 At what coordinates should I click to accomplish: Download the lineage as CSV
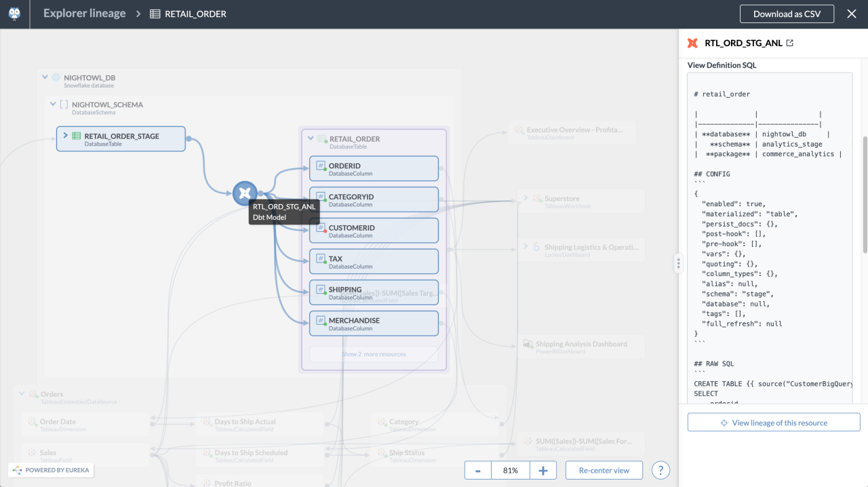(x=787, y=14)
